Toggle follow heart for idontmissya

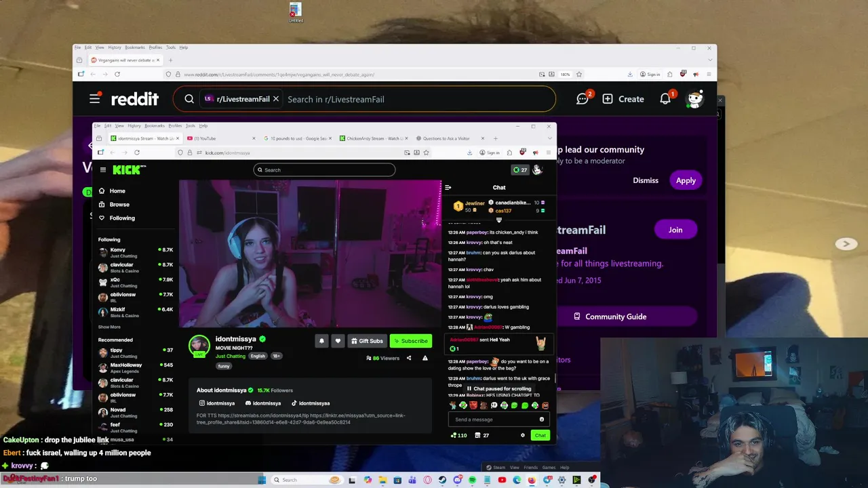[338, 341]
